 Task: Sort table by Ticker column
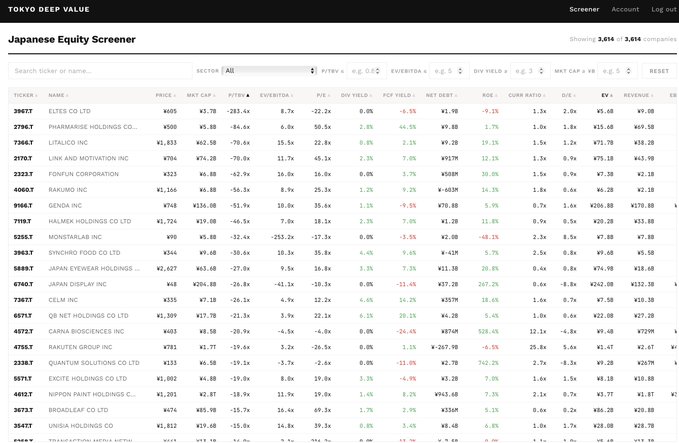coord(25,95)
